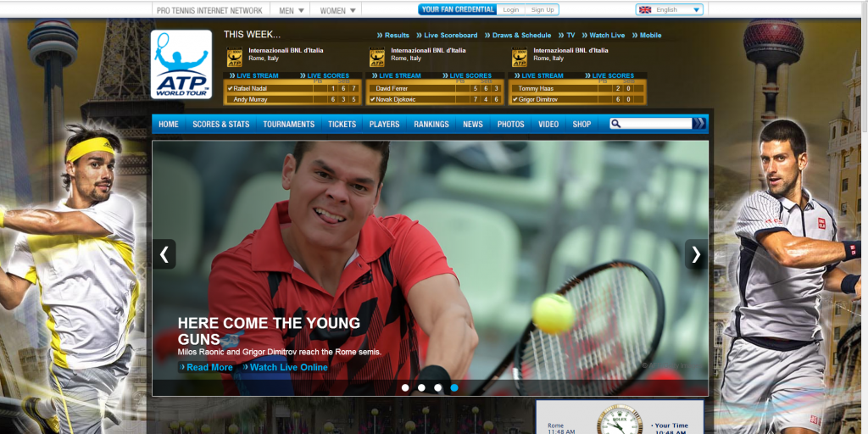This screenshot has height=434, width=868.
Task: Click Tommy Haas in scoreboard
Action: tap(536, 88)
